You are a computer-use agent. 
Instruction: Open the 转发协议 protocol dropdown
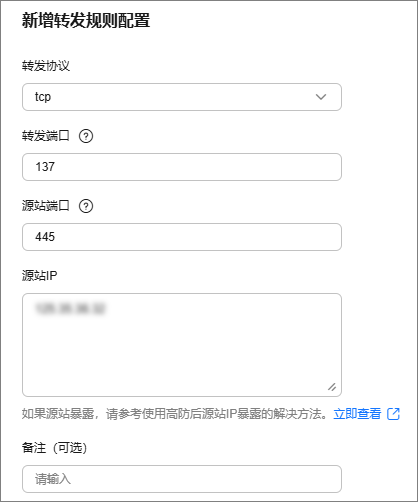pyautogui.click(x=182, y=97)
